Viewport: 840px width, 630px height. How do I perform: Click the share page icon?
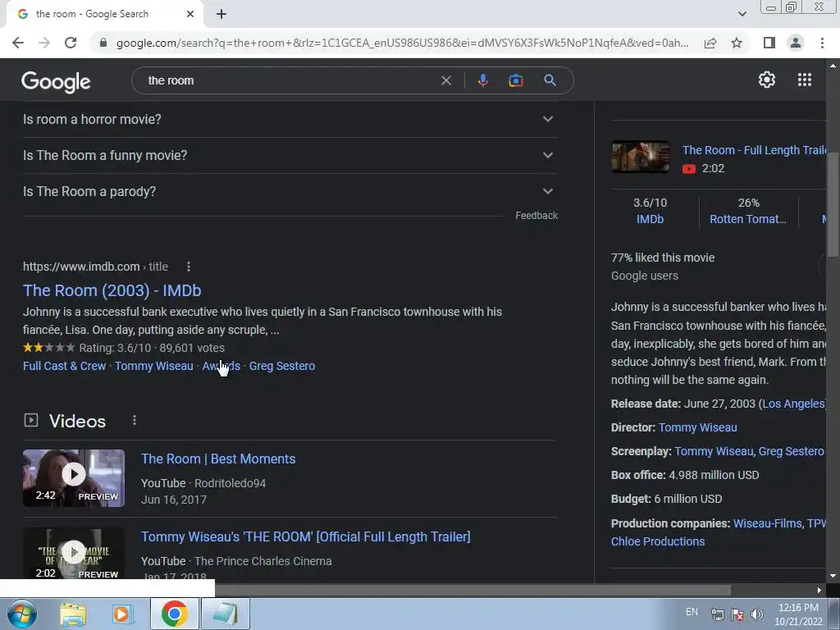click(710, 43)
